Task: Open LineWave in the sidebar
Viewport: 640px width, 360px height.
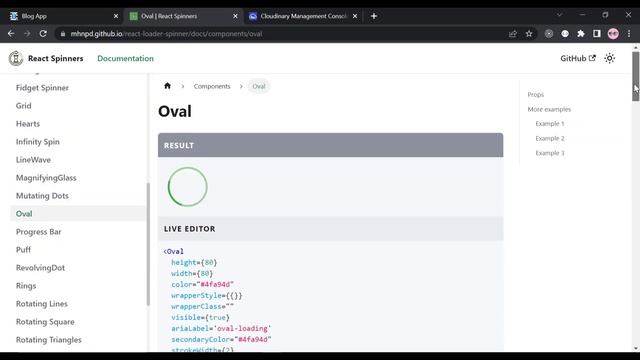Action: pos(33,160)
